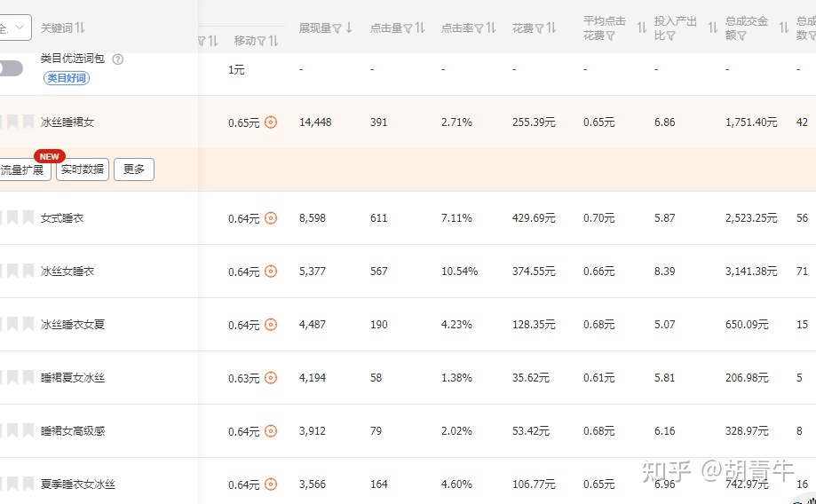The width and height of the screenshot is (816, 504).
Task: Select keyword 睡裙女高级感
Action: pyautogui.click(x=72, y=430)
